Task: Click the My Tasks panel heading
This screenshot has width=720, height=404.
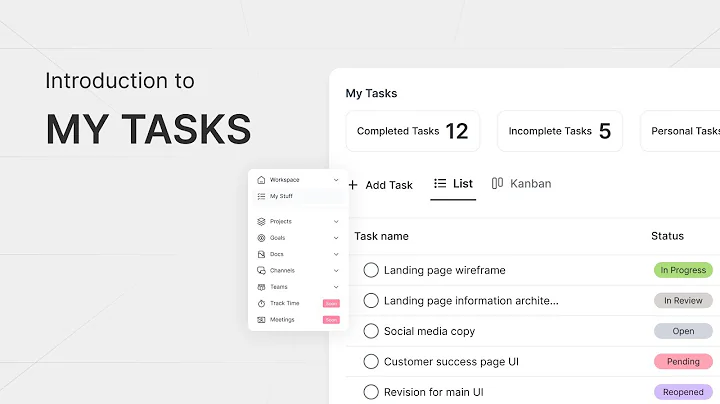Action: pyautogui.click(x=371, y=93)
